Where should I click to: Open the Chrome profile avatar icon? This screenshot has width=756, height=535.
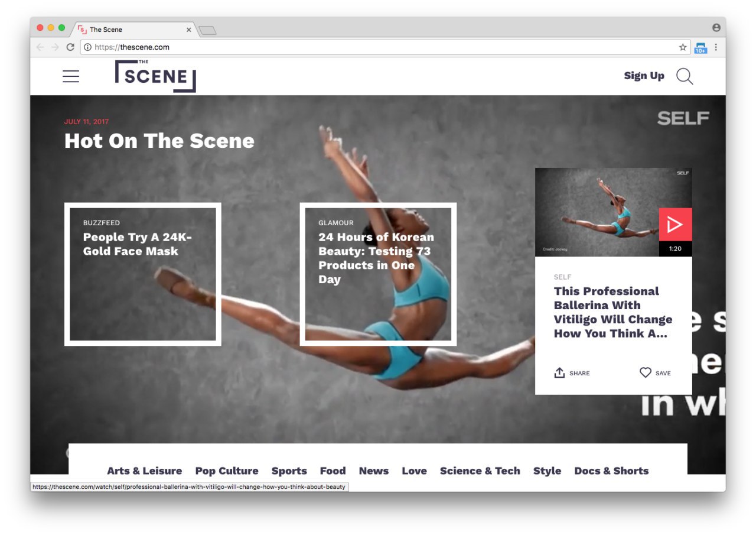click(716, 28)
